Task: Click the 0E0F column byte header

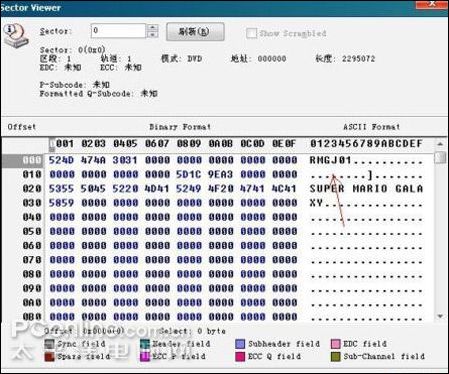Action: pyautogui.click(x=284, y=144)
